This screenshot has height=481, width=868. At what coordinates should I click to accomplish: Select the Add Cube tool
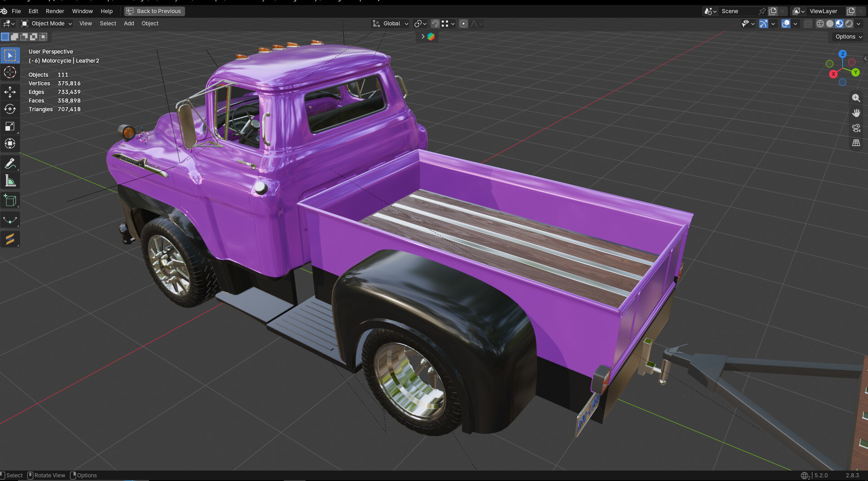10,201
